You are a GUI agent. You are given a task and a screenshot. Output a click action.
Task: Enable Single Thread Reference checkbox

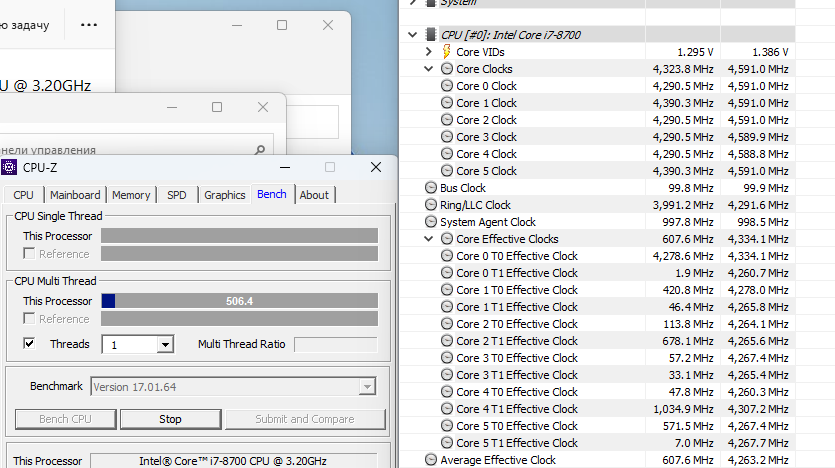29,253
